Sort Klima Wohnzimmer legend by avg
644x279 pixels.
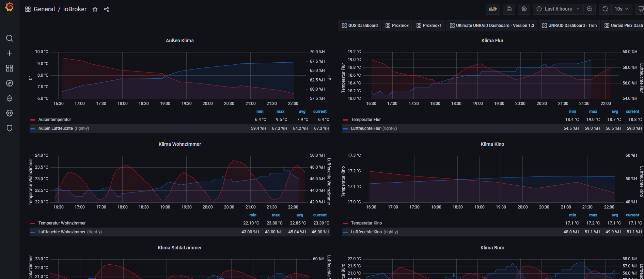pos(300,215)
